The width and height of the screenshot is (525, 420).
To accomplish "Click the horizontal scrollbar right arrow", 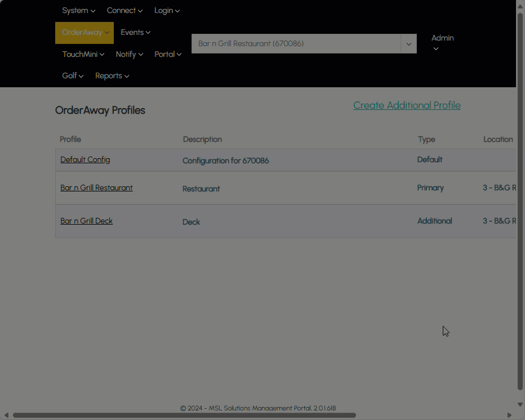I will pos(509,415).
